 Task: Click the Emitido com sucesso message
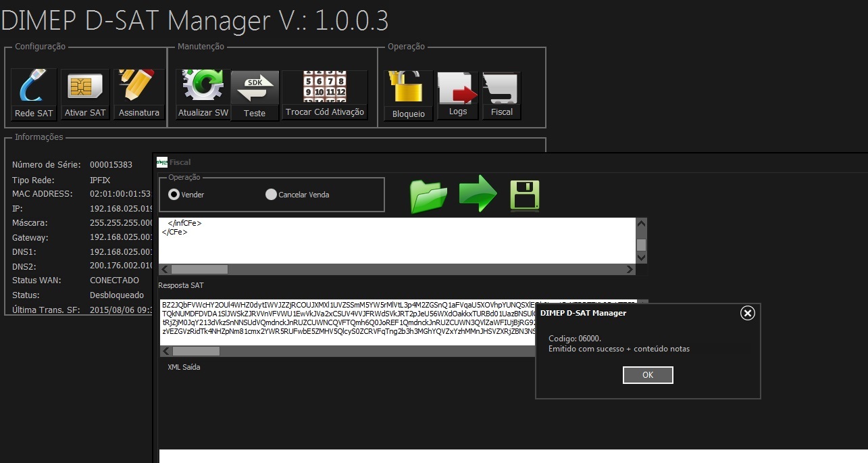tap(619, 349)
